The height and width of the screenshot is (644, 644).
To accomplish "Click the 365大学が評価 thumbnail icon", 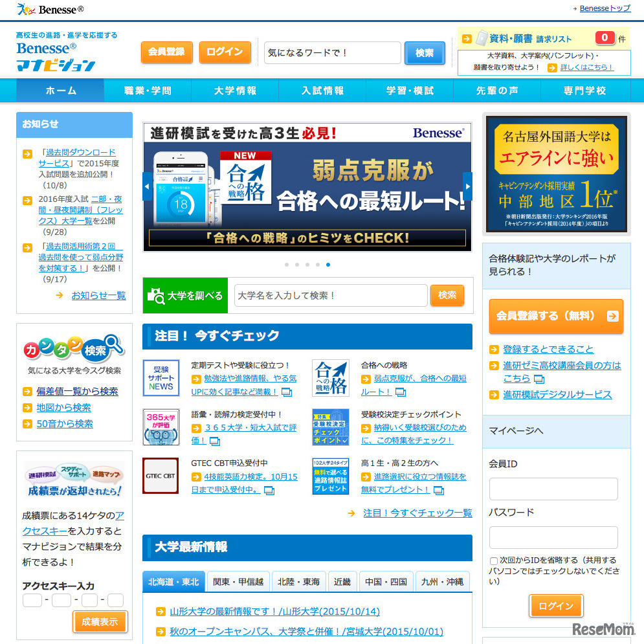I will pyautogui.click(x=161, y=427).
